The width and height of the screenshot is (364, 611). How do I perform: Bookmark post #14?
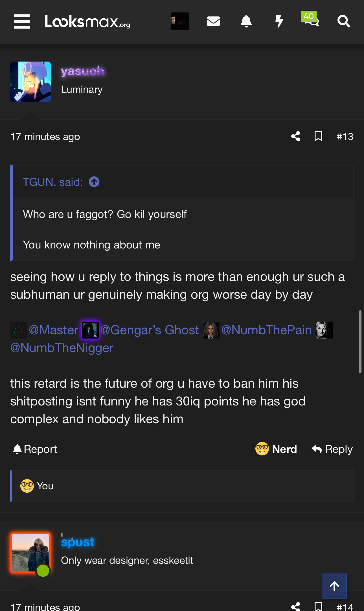point(319,606)
